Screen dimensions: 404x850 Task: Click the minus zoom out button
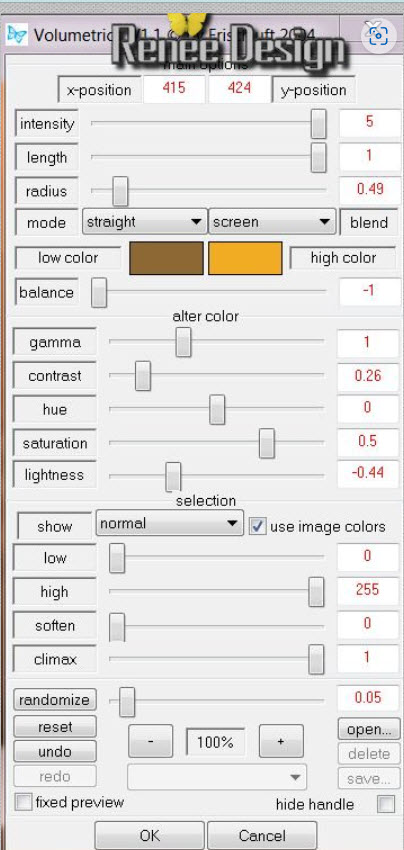(x=150, y=741)
